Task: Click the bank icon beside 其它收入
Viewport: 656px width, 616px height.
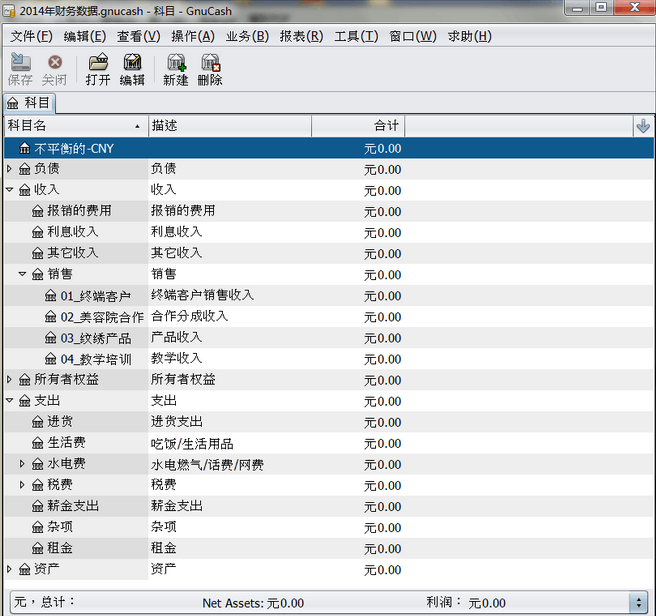Action: click(38, 253)
